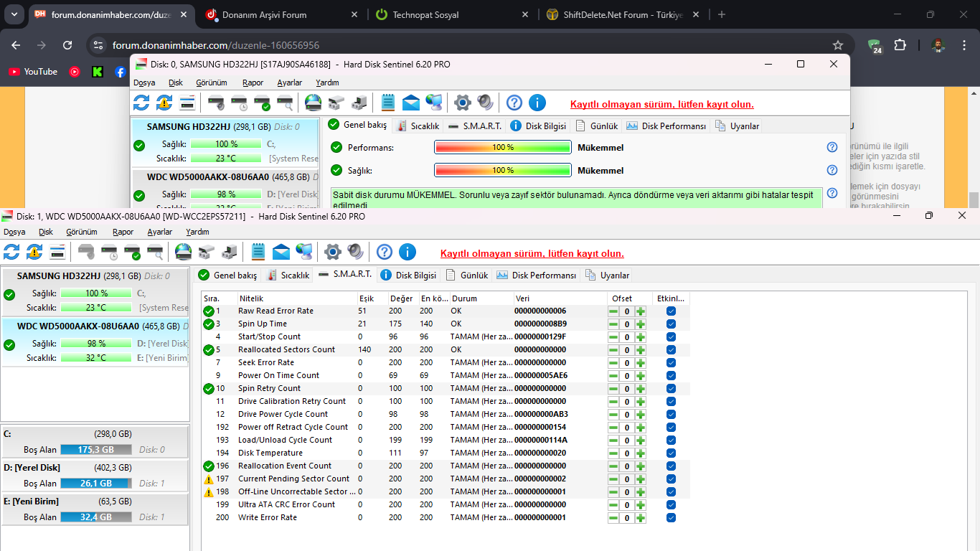Screen dimensions: 980x551
Task: Click question mark icon beside the Performans bar
Action: (x=832, y=147)
